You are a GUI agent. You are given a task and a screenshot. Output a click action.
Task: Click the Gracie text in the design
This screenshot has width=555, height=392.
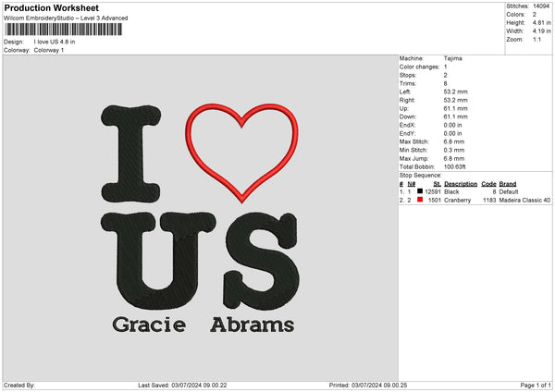(149, 325)
